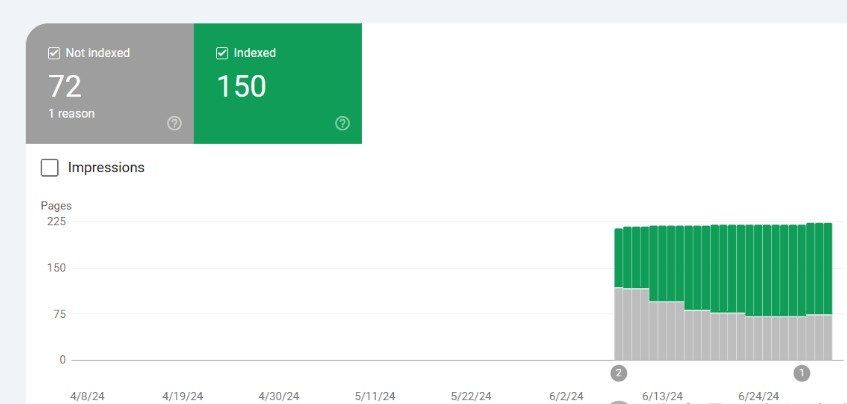The width and height of the screenshot is (847, 404).
Task: Click the Indexed label text
Action: [255, 53]
